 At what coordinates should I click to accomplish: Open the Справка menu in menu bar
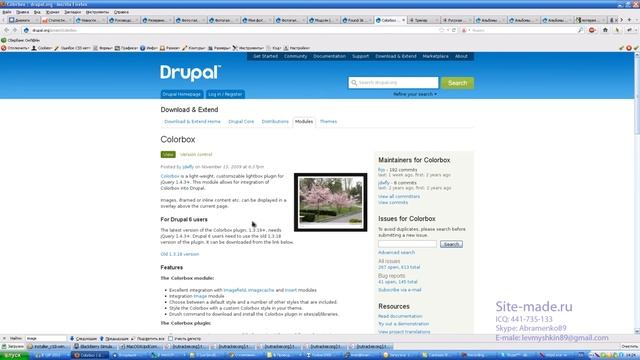121,12
